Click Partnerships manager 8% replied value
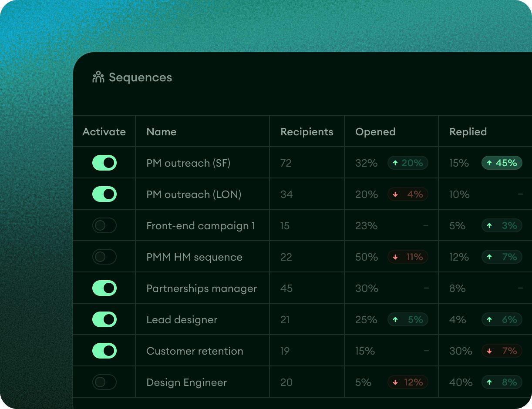The image size is (532, 409). (x=458, y=288)
